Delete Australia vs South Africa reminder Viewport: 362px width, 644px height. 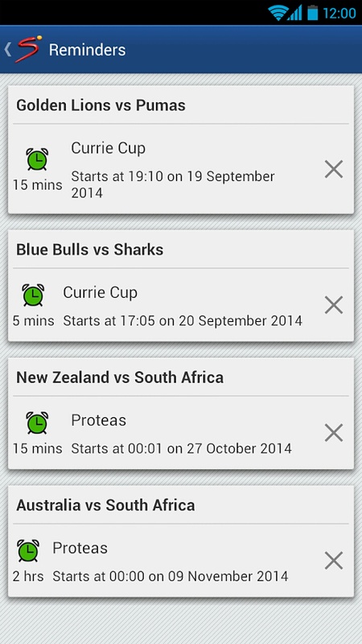[x=334, y=560]
